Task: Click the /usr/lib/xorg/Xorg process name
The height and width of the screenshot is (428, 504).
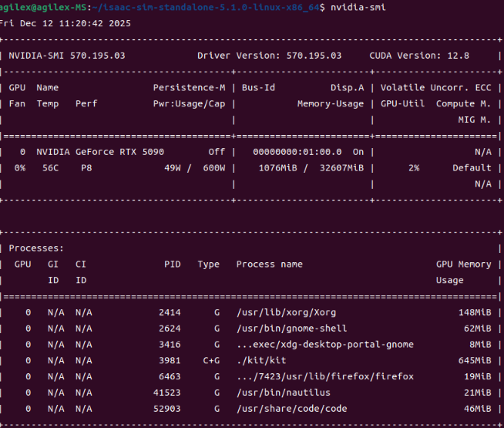Action: point(287,312)
